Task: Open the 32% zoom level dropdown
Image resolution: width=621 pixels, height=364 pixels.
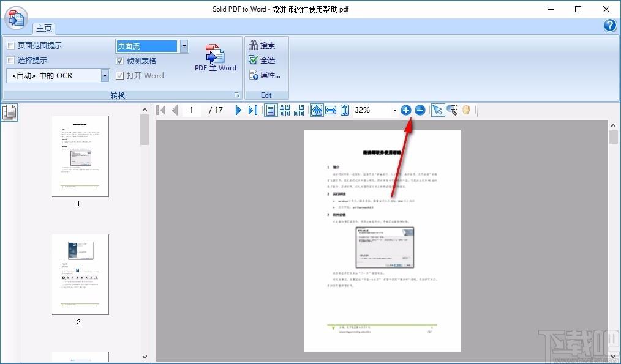Action: coord(394,110)
